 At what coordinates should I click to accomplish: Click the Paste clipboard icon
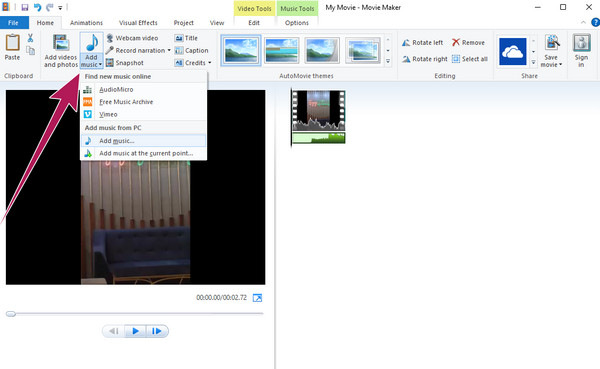12,43
